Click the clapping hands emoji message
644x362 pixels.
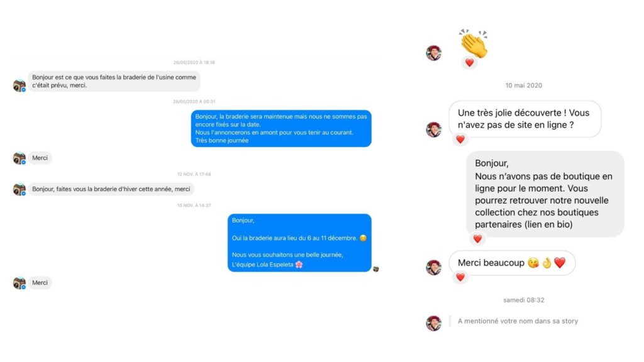coord(474,43)
